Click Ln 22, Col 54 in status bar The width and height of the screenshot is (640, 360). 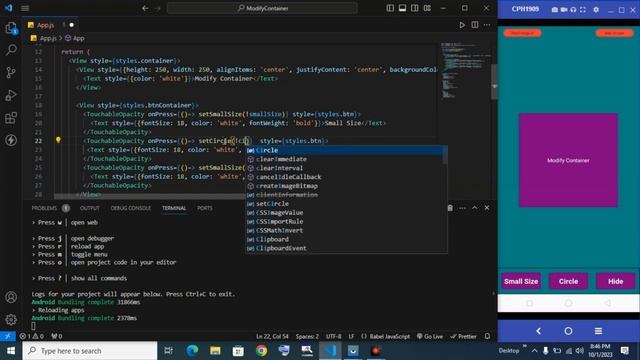(x=272, y=336)
